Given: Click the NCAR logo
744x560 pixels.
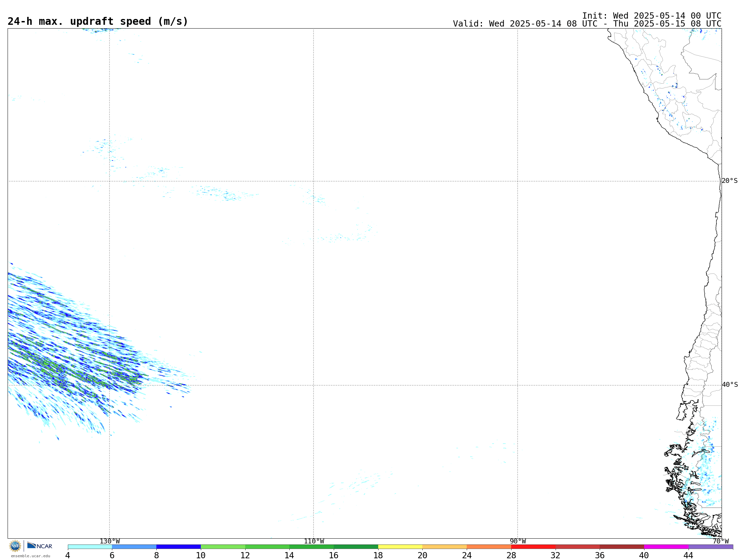Looking at the screenshot, I should click(x=40, y=546).
